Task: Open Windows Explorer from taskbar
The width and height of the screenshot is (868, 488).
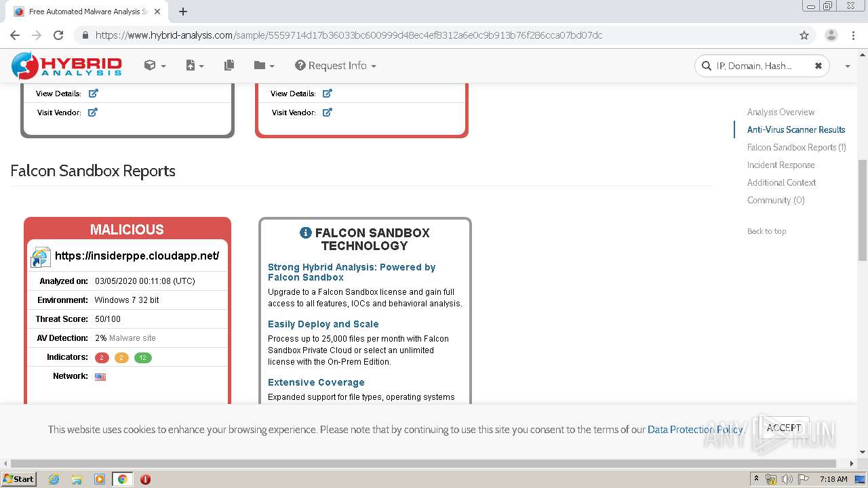Action: 77,479
